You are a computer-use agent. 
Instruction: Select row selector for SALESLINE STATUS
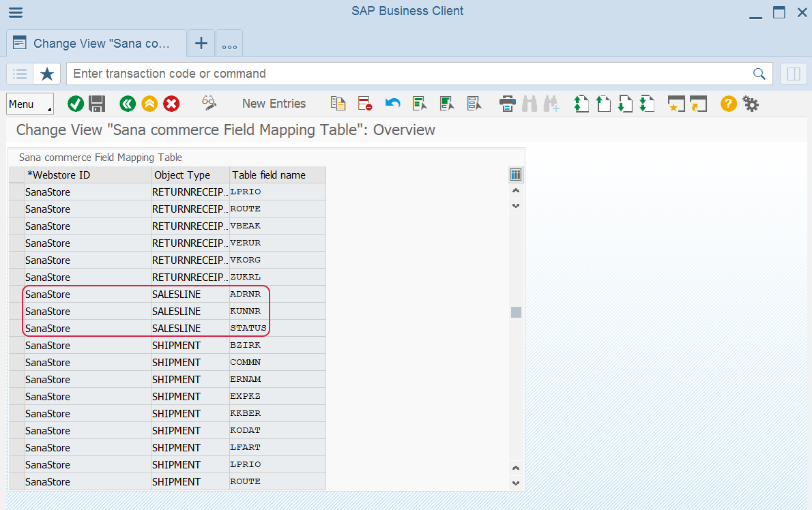click(16, 329)
